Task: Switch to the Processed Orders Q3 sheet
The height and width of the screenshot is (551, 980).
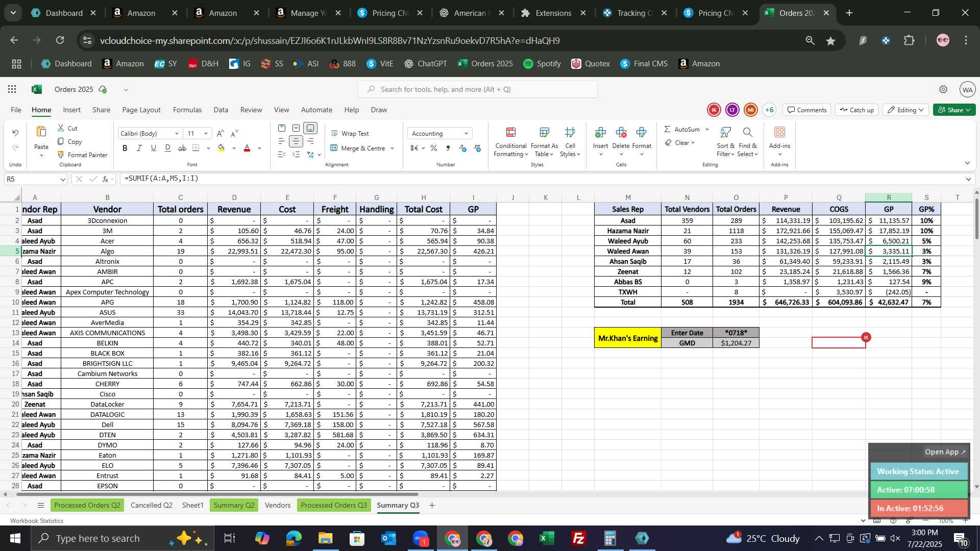Action: pos(334,505)
